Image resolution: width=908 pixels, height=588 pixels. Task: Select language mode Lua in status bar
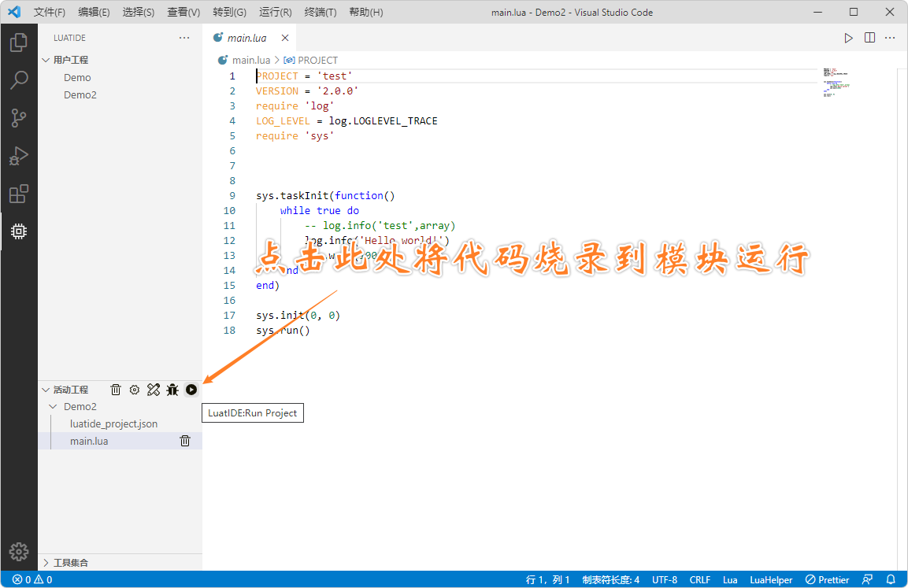(730, 579)
